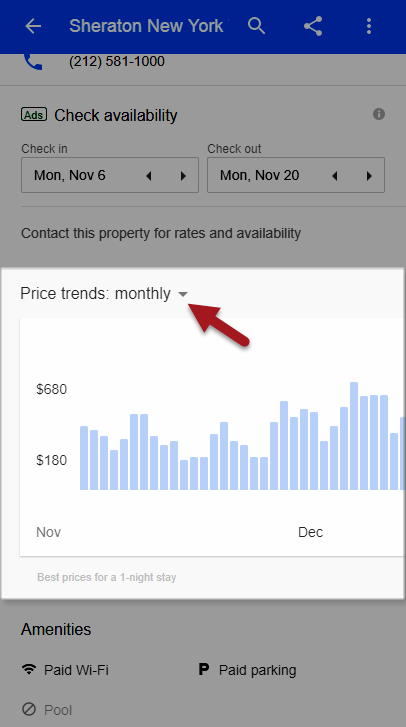Open search with the magnifier icon
The image size is (406, 727).
(256, 26)
